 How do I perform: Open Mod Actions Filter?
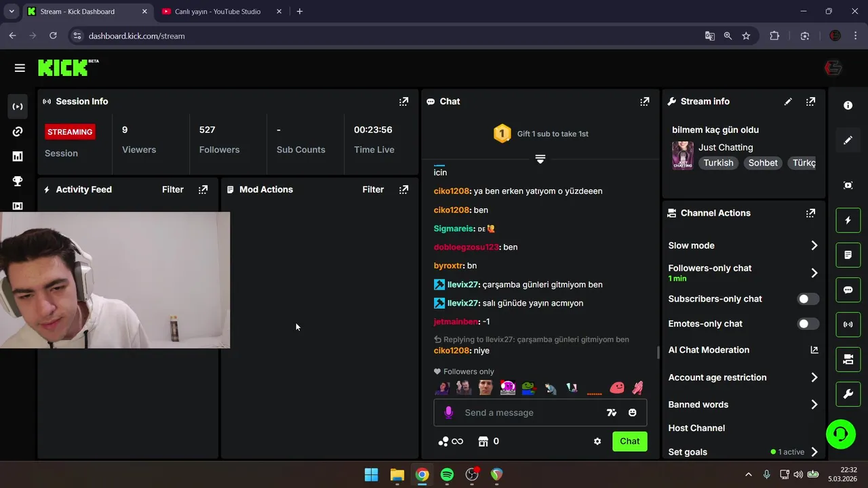point(373,190)
